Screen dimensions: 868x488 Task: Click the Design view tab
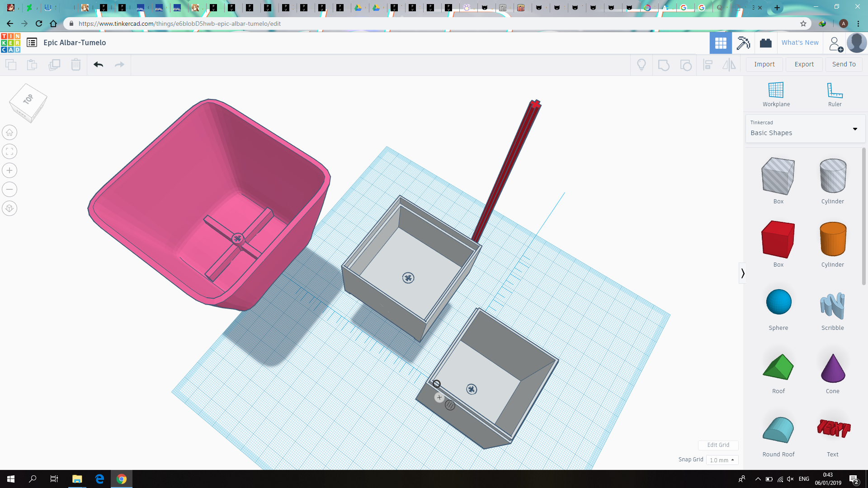point(720,42)
